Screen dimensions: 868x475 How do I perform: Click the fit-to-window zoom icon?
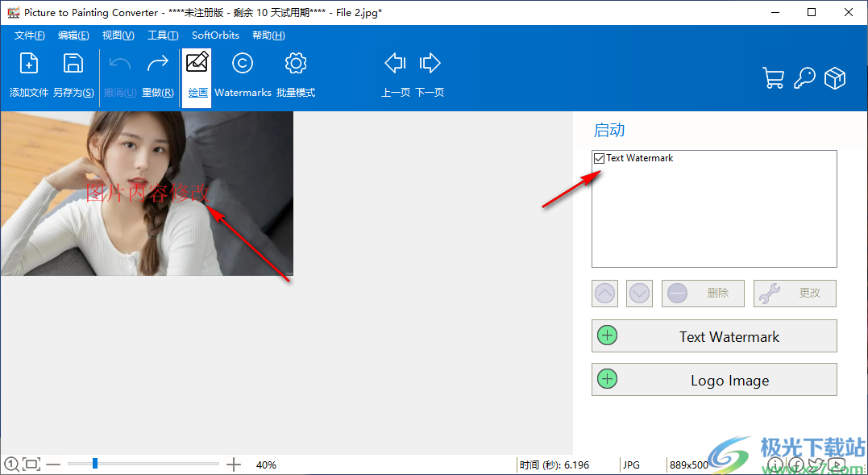click(x=31, y=464)
